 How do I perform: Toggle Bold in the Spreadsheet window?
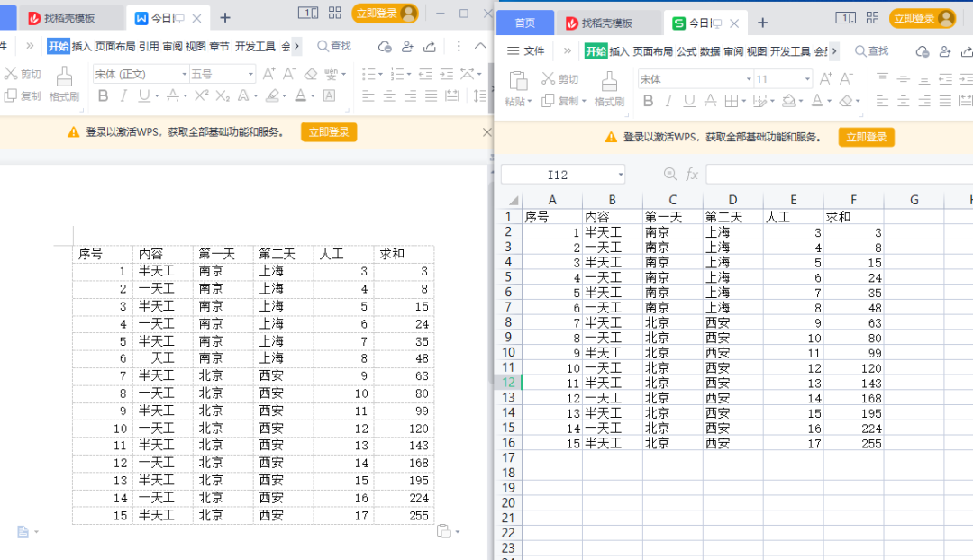[x=648, y=101]
